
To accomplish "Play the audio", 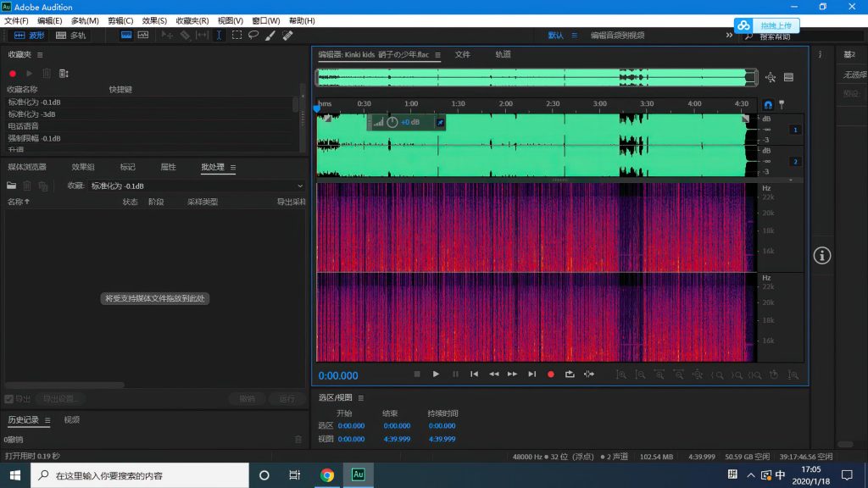I will [x=437, y=374].
